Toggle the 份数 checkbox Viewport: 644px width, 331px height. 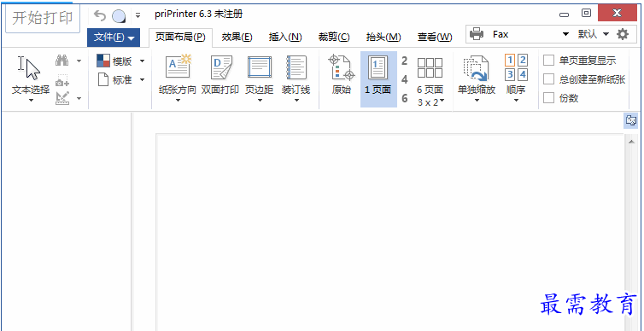point(548,98)
